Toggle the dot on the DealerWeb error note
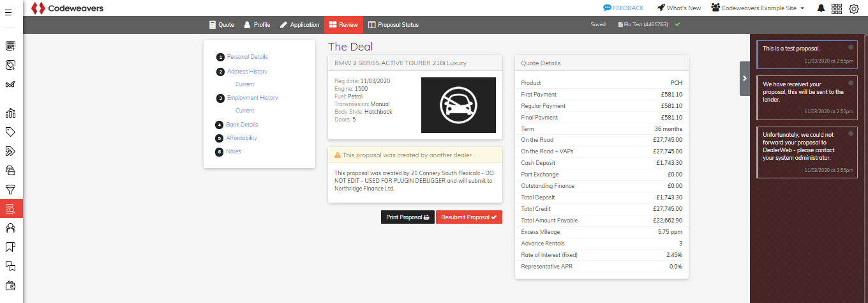The image size is (868, 303). (851, 134)
